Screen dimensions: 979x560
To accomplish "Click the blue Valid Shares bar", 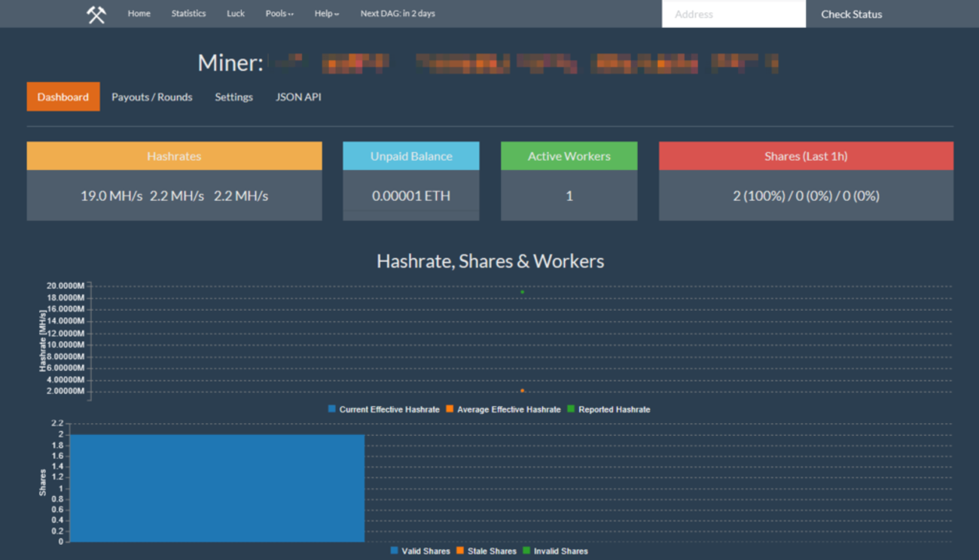I will [217, 488].
